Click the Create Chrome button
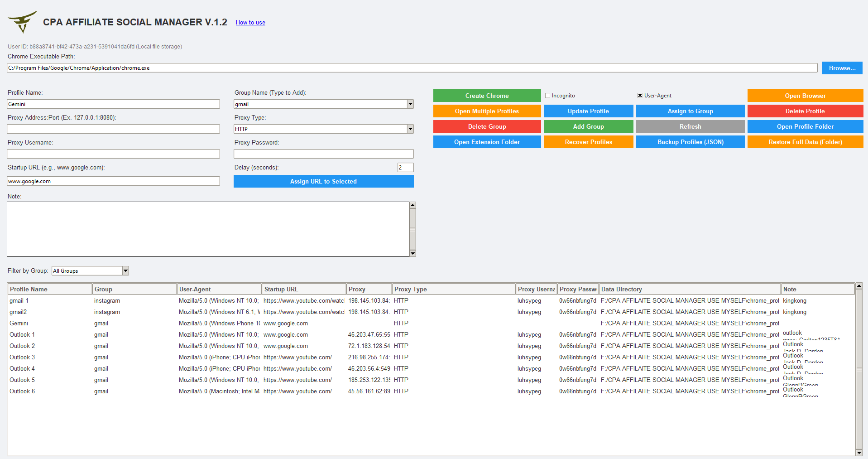868x459 pixels. tap(487, 96)
